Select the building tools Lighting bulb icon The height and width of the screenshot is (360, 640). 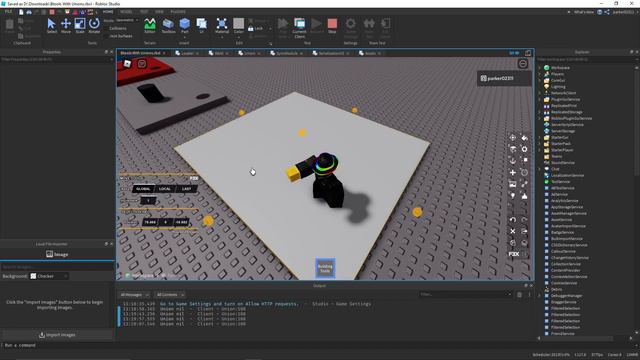click(513, 196)
